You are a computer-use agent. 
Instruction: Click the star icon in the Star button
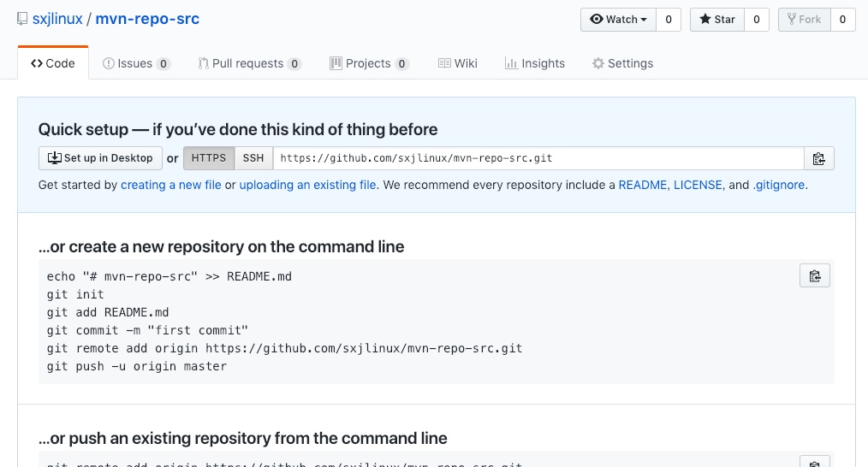tap(705, 19)
